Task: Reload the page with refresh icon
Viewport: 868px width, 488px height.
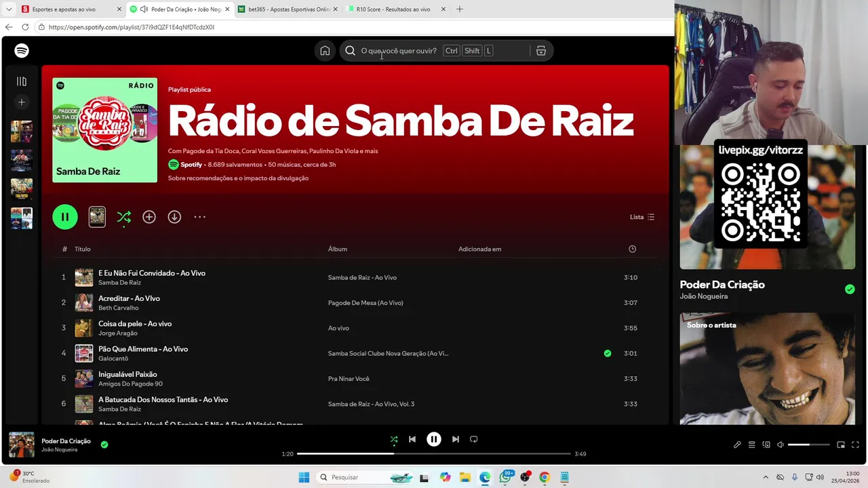Action: 25,27
